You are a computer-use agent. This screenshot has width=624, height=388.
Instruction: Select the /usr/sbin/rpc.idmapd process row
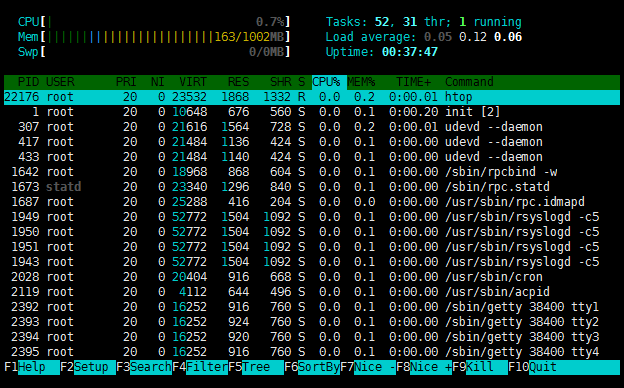tap(312, 202)
